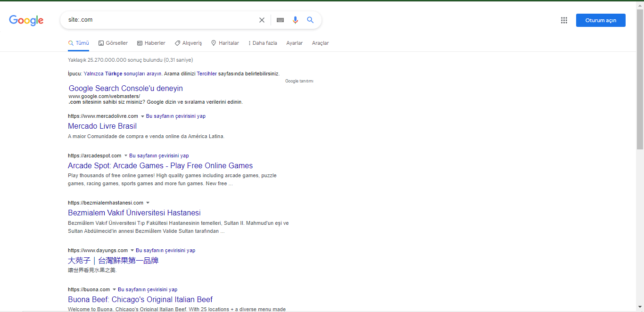Click the Yalnızca Türkçe sonuçları arayın link
This screenshot has width=644, height=312.
(x=123, y=74)
